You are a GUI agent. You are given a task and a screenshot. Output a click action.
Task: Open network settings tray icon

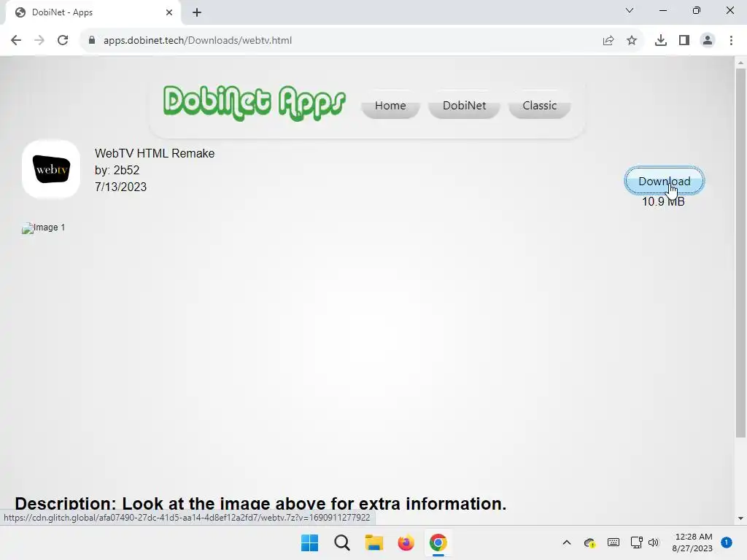point(636,542)
